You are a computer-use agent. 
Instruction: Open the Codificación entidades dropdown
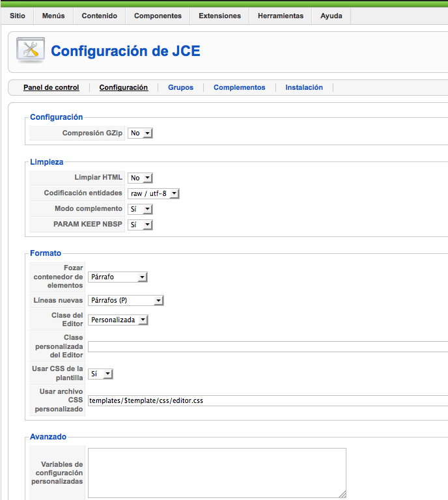coord(154,193)
